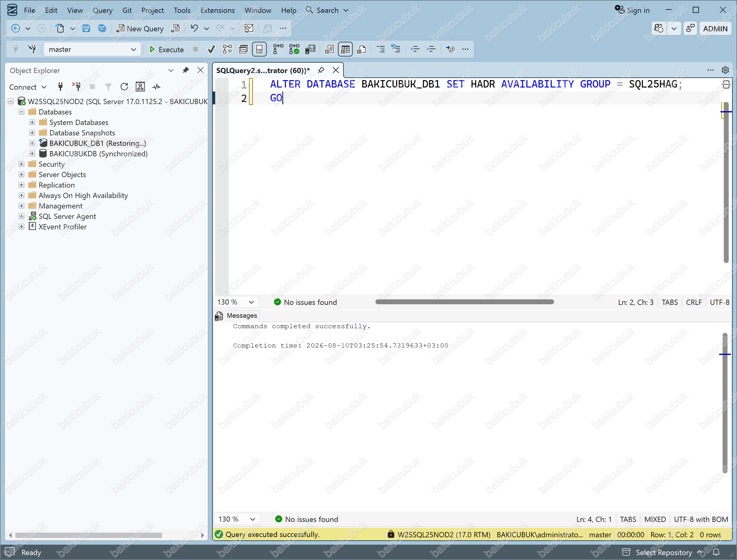Click Decrease Indent icon
Screen dimensions: 737x560
pos(415,49)
